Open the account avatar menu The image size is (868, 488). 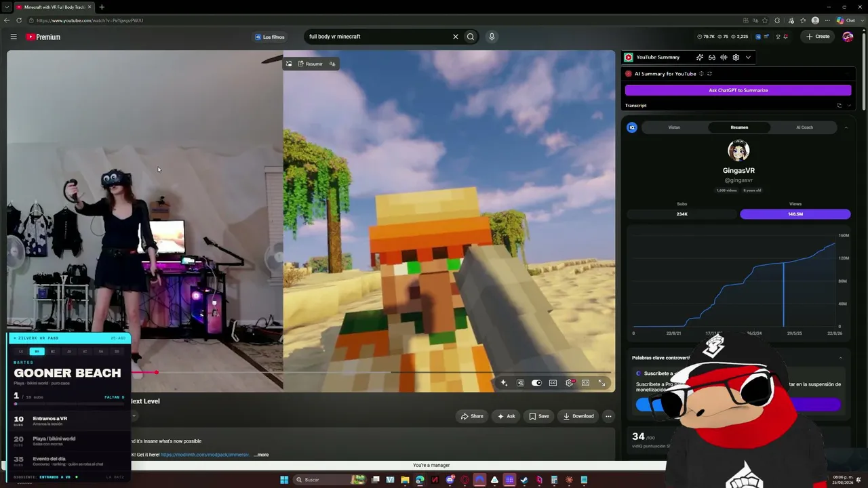[x=848, y=37]
